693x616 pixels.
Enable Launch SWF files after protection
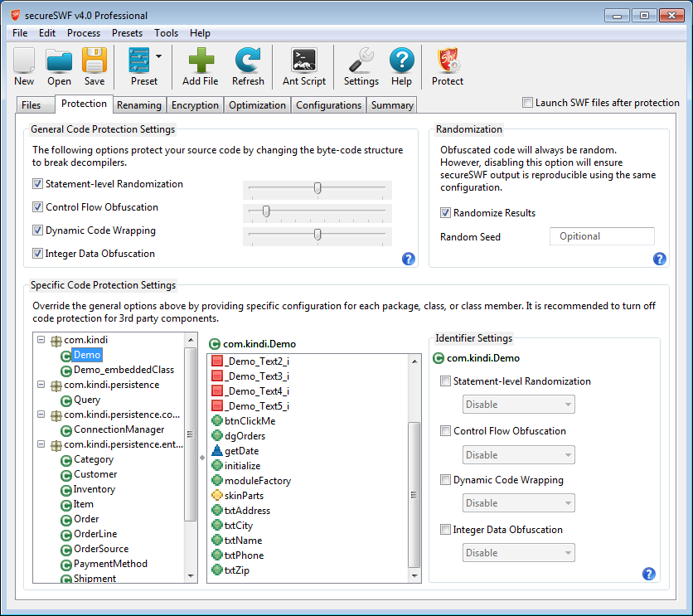(x=527, y=103)
